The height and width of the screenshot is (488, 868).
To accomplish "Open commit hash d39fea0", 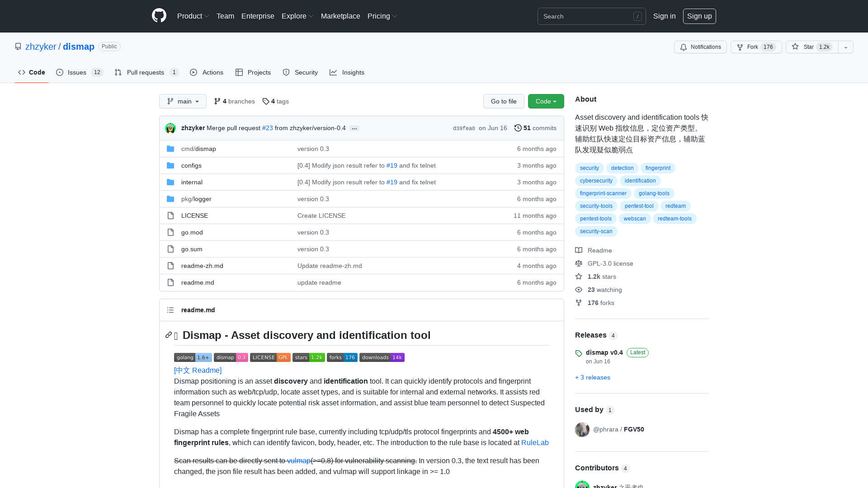I will [464, 128].
